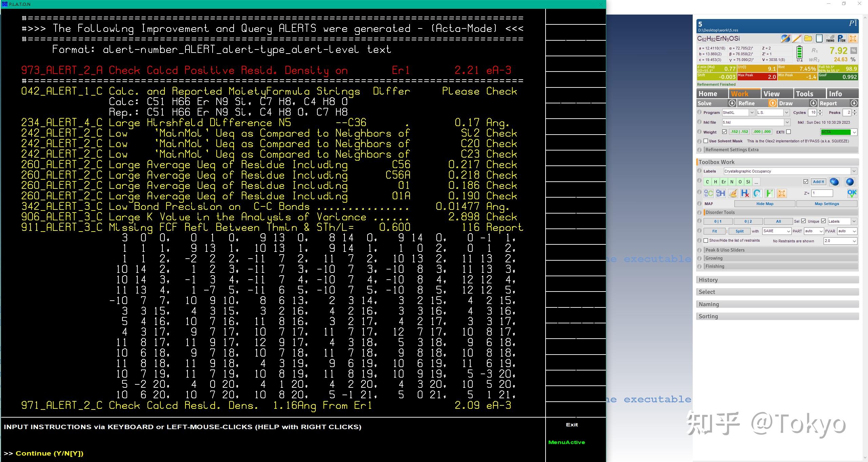Open the yellow folder icon
This screenshot has width=868, height=462.
(808, 39)
